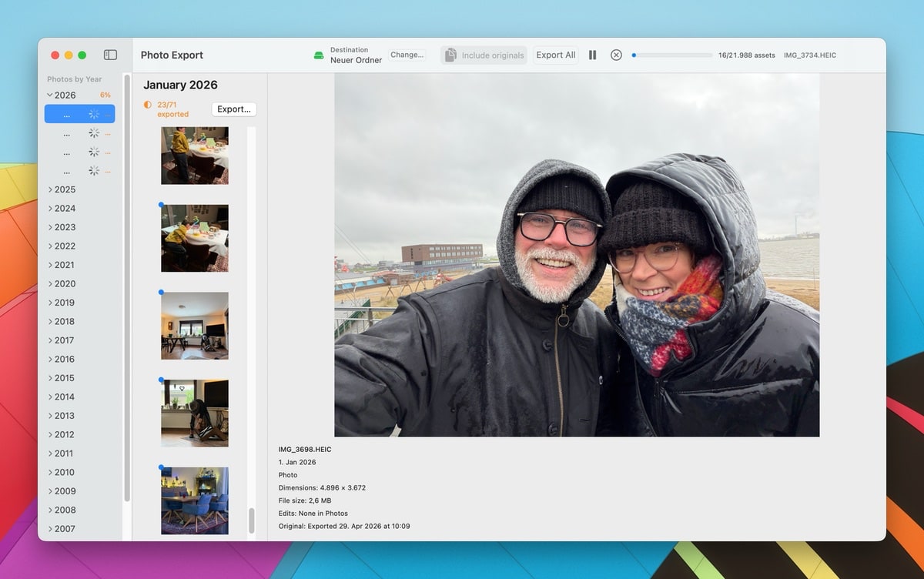The image size is (924, 579).
Task: Click the export progress bar in the toolbar
Action: click(x=671, y=55)
